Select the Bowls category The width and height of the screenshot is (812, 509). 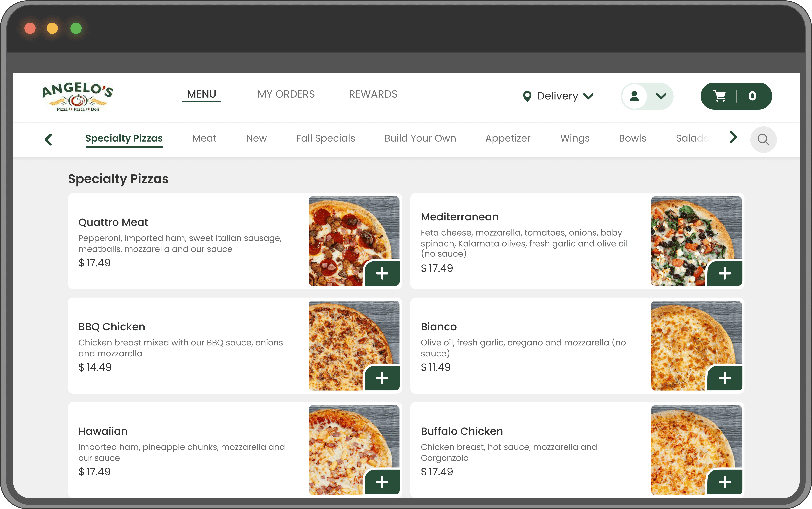(x=632, y=138)
